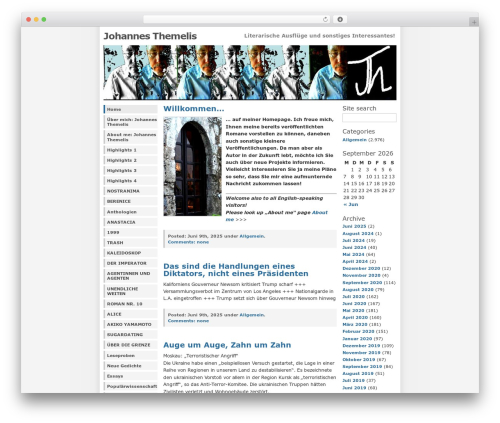Open the SUGARDATING page
500x423 pixels.
pyautogui.click(x=131, y=335)
